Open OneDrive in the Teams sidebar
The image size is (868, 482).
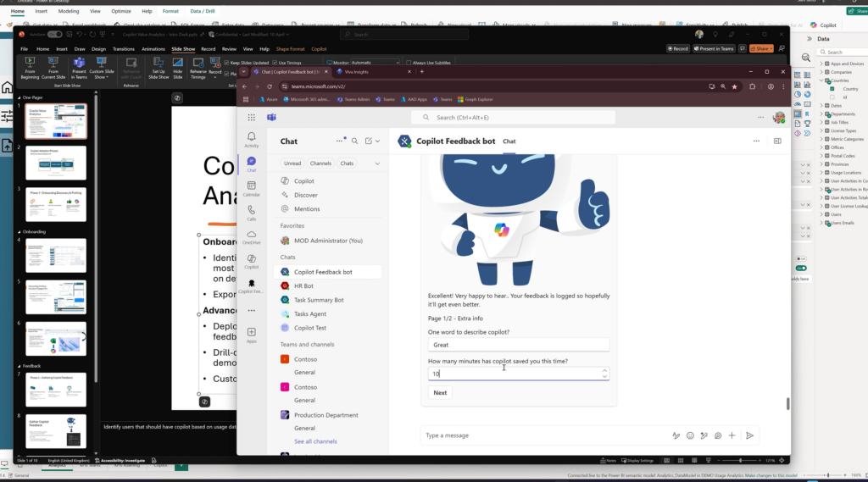[x=251, y=237]
